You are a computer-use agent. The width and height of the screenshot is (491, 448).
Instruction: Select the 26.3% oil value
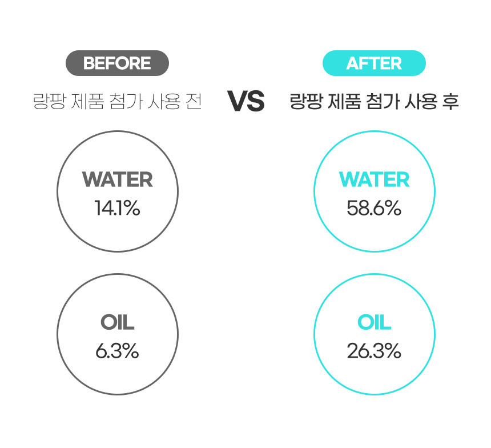point(374,351)
